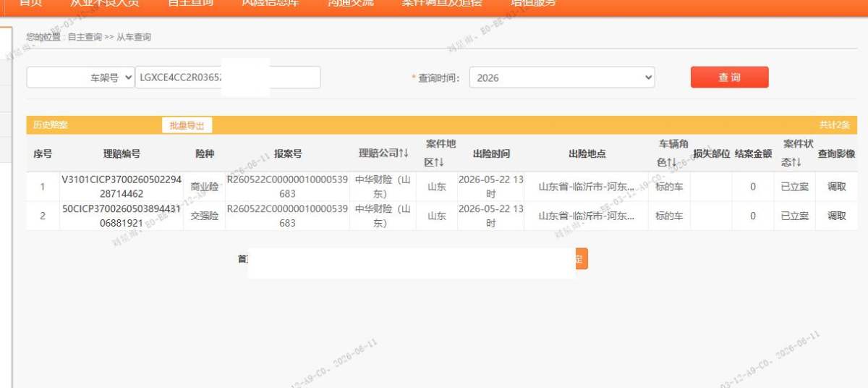Image resolution: width=868 pixels, height=388 pixels.
Task: Click 已立案 status in the 交强险 row
Action: click(794, 216)
